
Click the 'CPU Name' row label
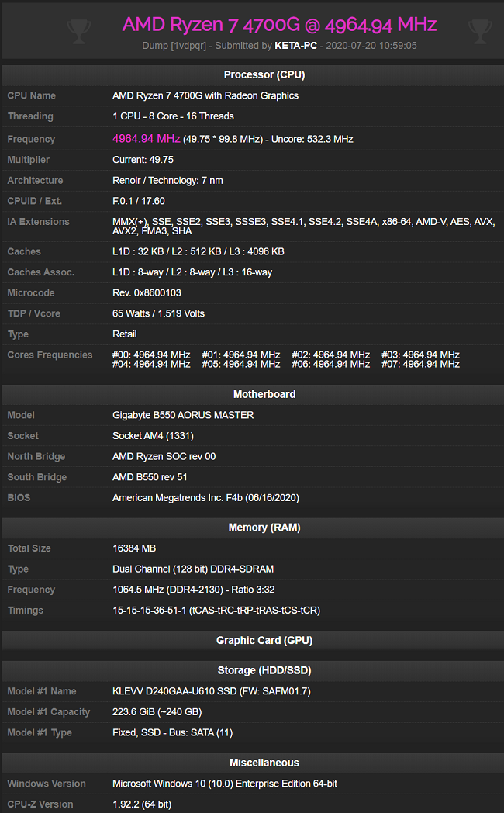pos(31,95)
